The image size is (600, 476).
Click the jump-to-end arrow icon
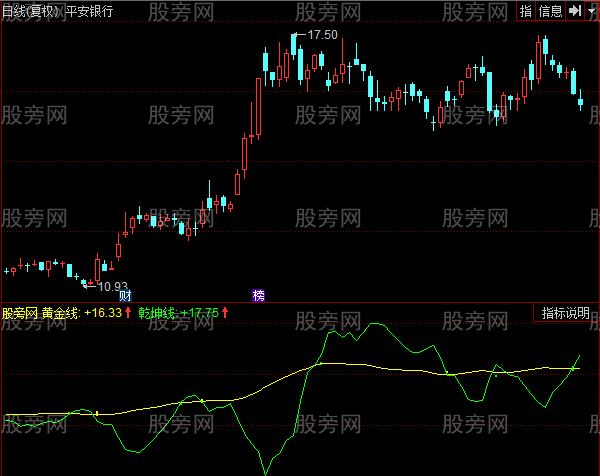point(575,11)
